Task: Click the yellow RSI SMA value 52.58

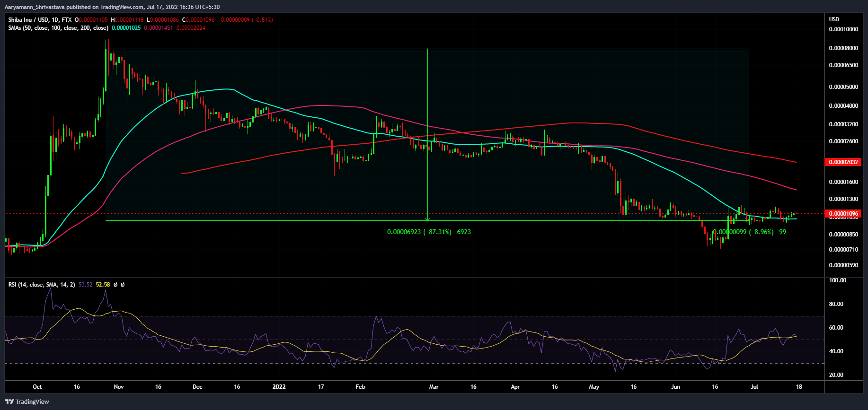Action: [x=103, y=285]
